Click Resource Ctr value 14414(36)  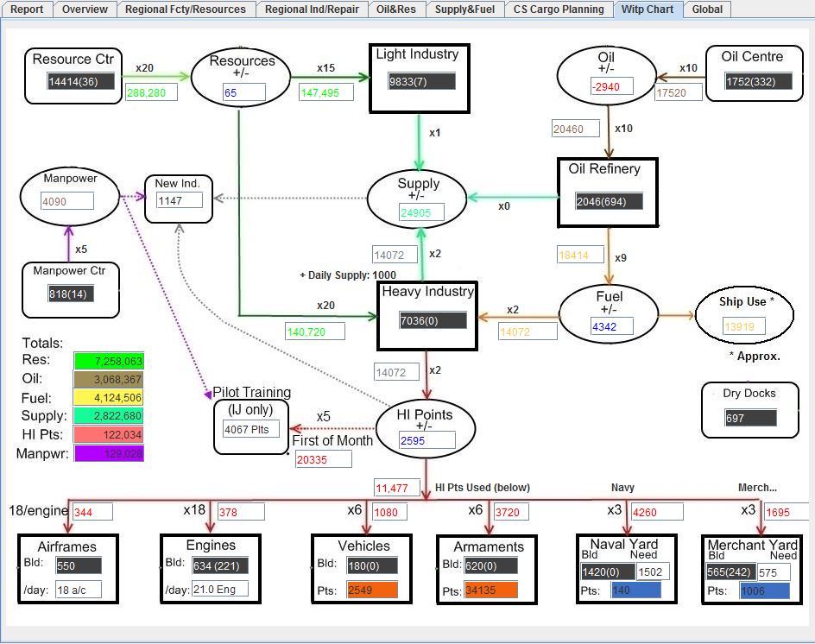tap(80, 81)
